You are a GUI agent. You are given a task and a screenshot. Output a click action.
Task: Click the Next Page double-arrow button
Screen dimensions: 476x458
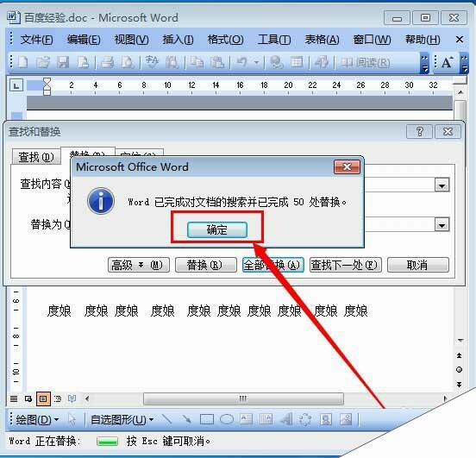[x=460, y=385]
